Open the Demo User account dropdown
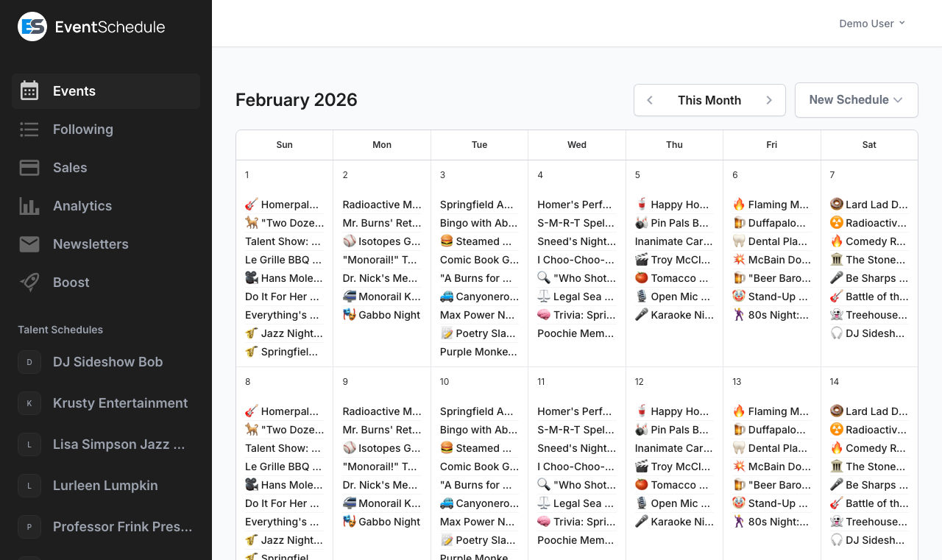The image size is (942, 560). point(871,23)
